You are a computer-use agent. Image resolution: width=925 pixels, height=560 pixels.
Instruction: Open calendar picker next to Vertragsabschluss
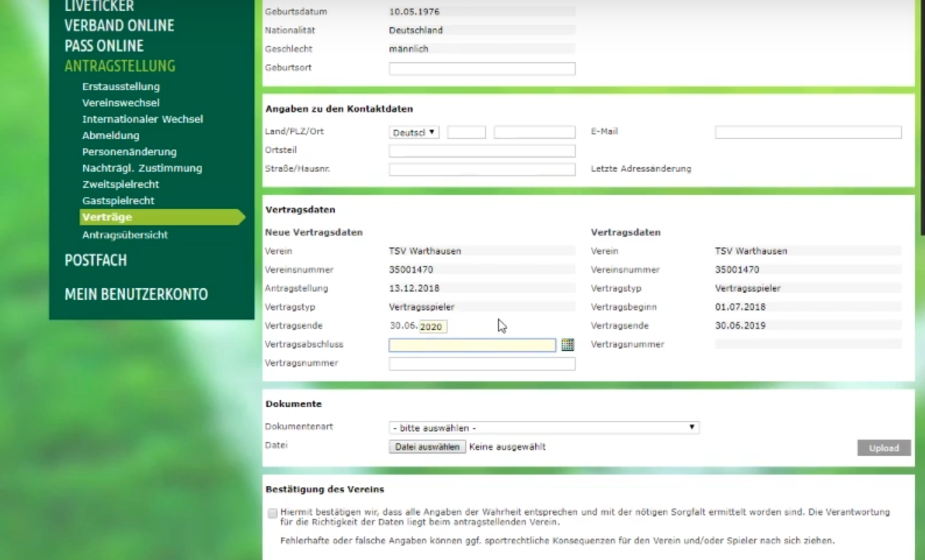tap(567, 345)
